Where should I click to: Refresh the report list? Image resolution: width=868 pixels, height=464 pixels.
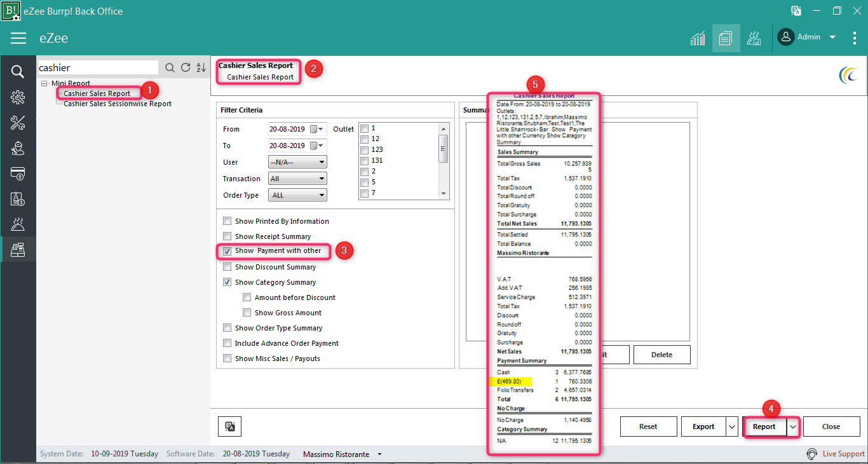click(186, 68)
